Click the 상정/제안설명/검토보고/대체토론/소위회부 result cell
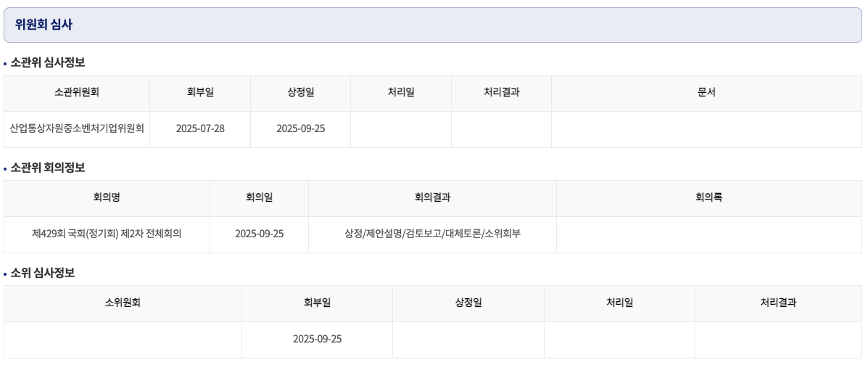The height and width of the screenshot is (365, 868). [432, 234]
